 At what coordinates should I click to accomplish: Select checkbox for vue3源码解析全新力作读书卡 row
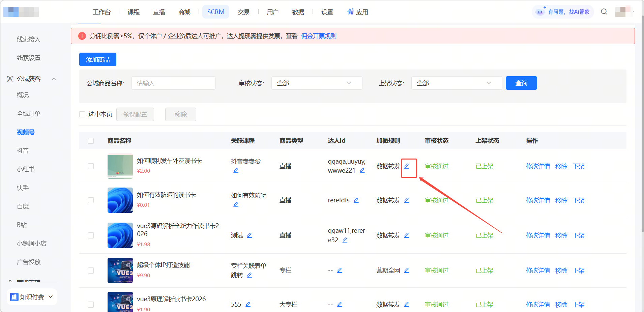tap(91, 235)
